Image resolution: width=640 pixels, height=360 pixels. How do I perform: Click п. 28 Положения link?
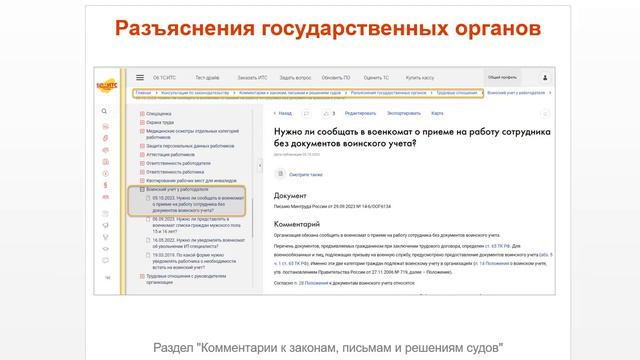(x=311, y=283)
